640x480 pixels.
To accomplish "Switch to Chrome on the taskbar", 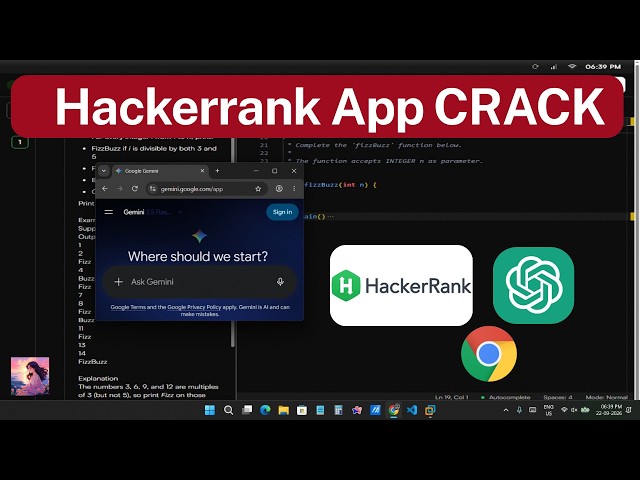I will [x=393, y=410].
